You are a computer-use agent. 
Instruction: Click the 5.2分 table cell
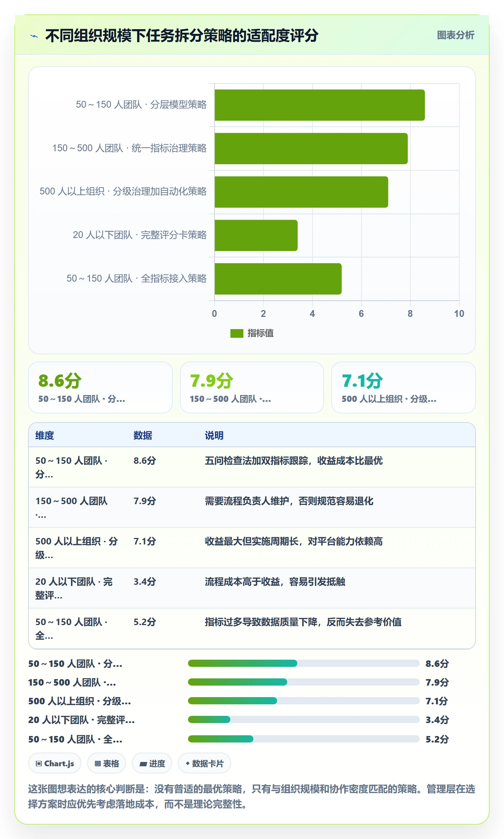click(145, 622)
